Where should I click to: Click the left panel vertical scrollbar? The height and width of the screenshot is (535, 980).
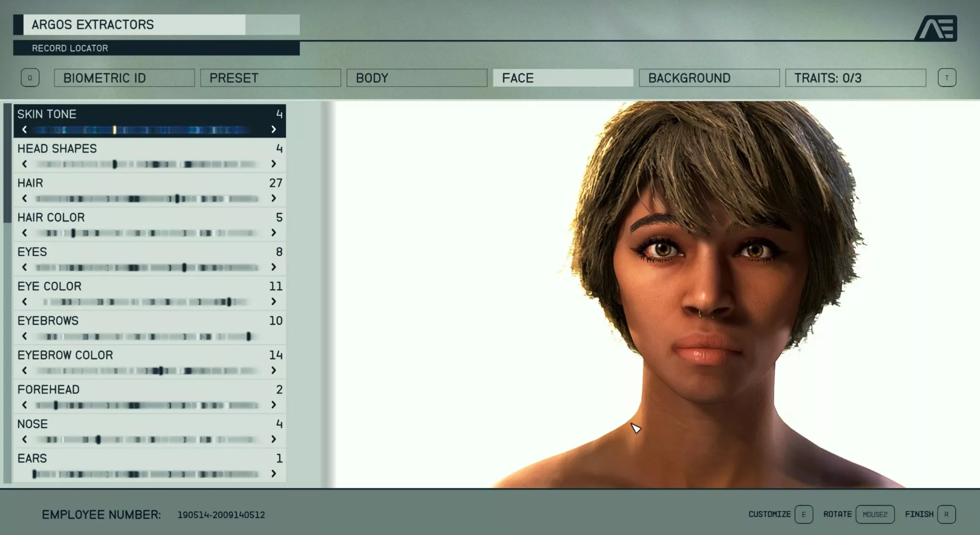click(7, 163)
